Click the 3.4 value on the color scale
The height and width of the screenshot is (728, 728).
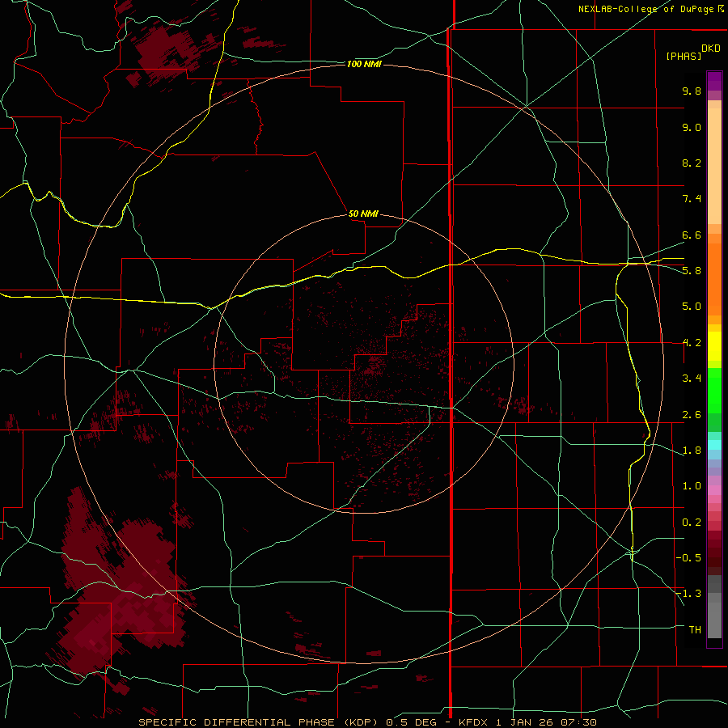(692, 379)
